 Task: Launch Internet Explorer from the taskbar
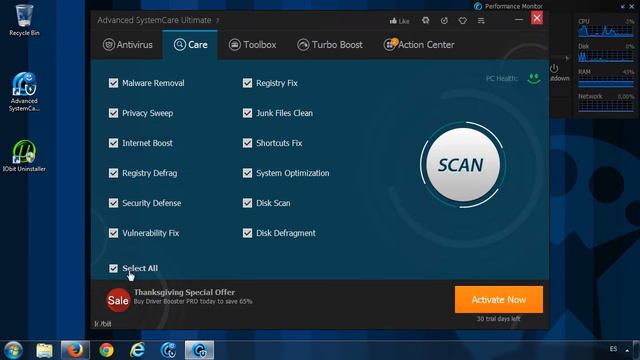click(x=138, y=350)
